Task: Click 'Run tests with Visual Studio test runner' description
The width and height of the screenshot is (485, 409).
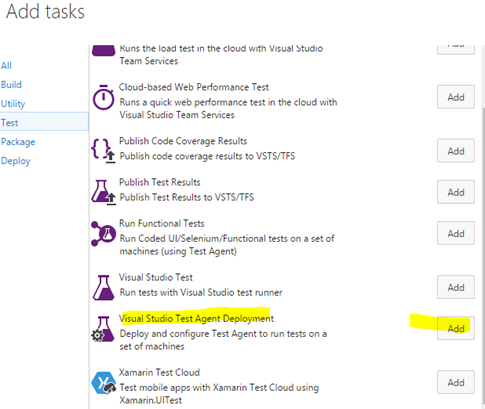Action: point(201,293)
